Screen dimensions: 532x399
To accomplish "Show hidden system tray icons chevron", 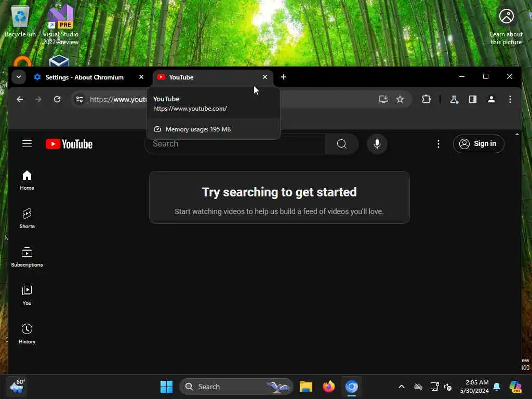I will pos(402,387).
